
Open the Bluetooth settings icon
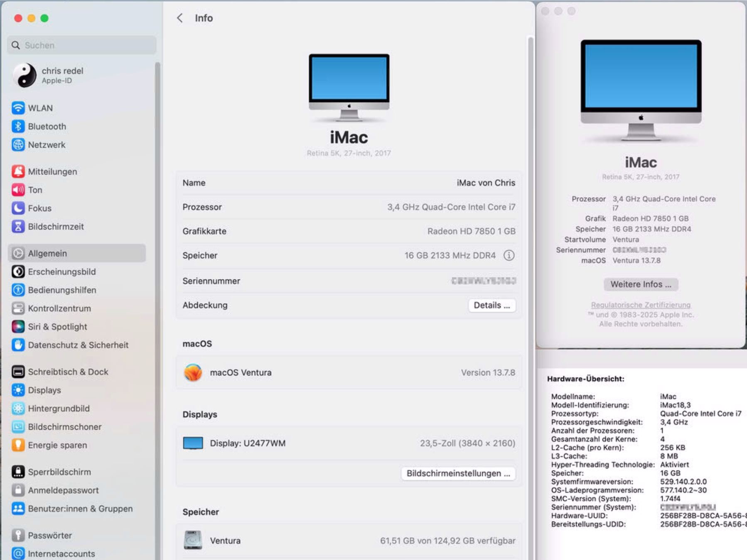[x=18, y=126]
